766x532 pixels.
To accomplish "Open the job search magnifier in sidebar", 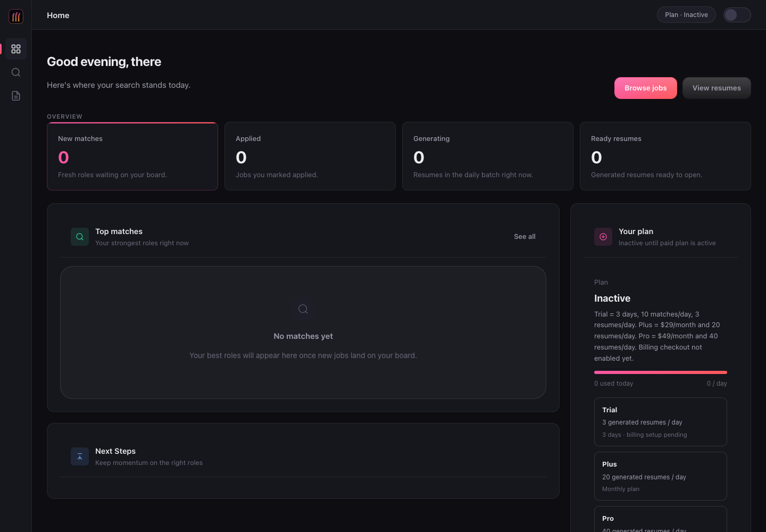I will (x=16, y=72).
